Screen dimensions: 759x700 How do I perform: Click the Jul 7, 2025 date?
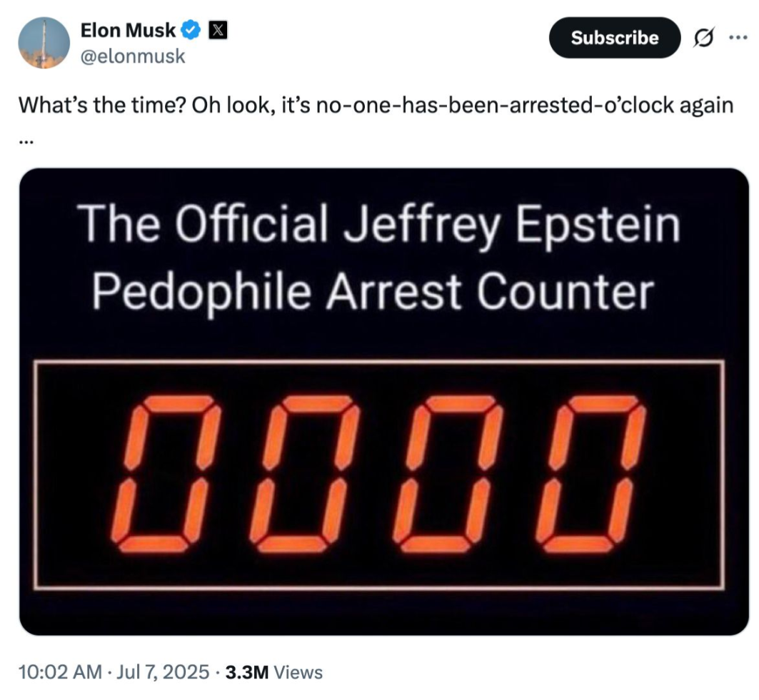tap(164, 672)
